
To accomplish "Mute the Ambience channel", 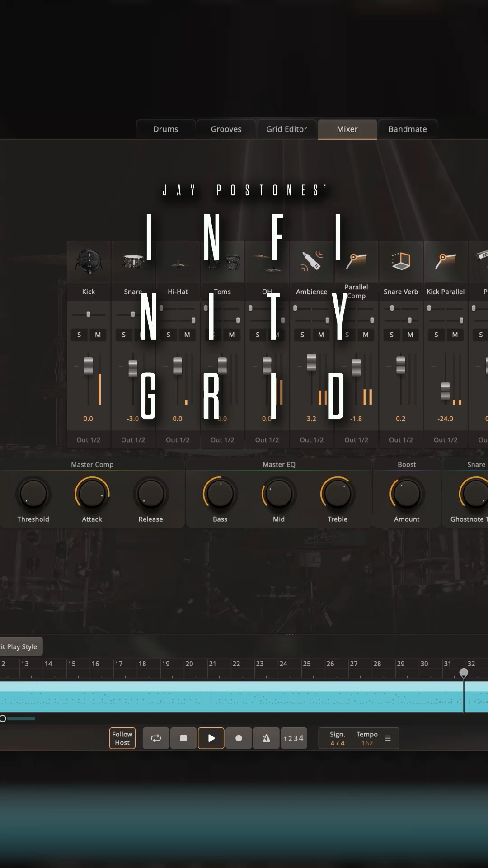I will [321, 335].
